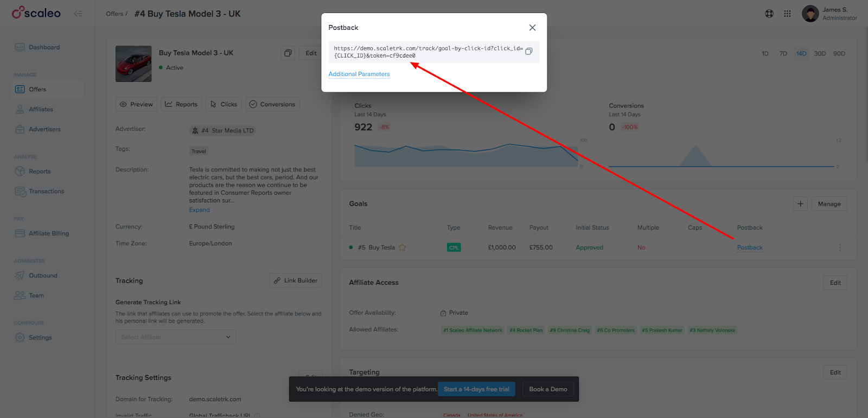Star the Buy Tesla goal
868x418 pixels.
pyautogui.click(x=402, y=247)
